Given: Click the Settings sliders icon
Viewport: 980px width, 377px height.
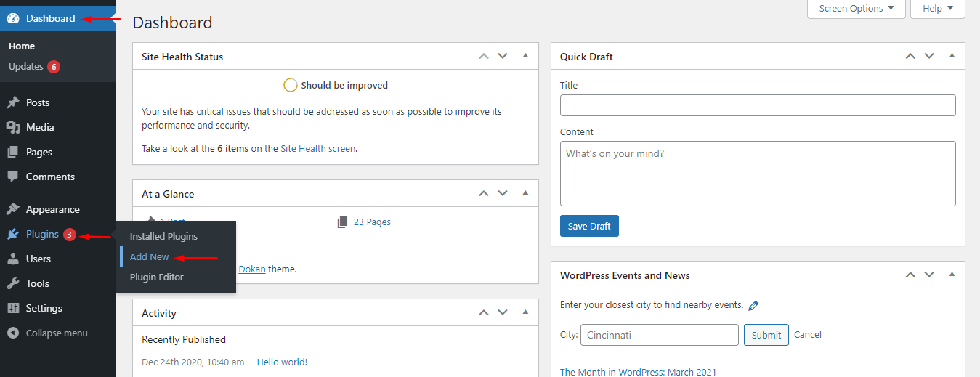Looking at the screenshot, I should tap(13, 308).
